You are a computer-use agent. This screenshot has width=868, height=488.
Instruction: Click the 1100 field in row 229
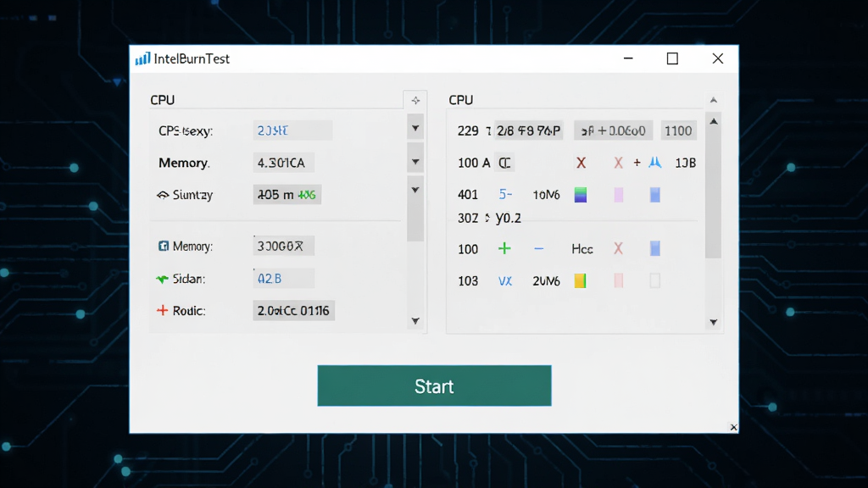[x=678, y=130]
